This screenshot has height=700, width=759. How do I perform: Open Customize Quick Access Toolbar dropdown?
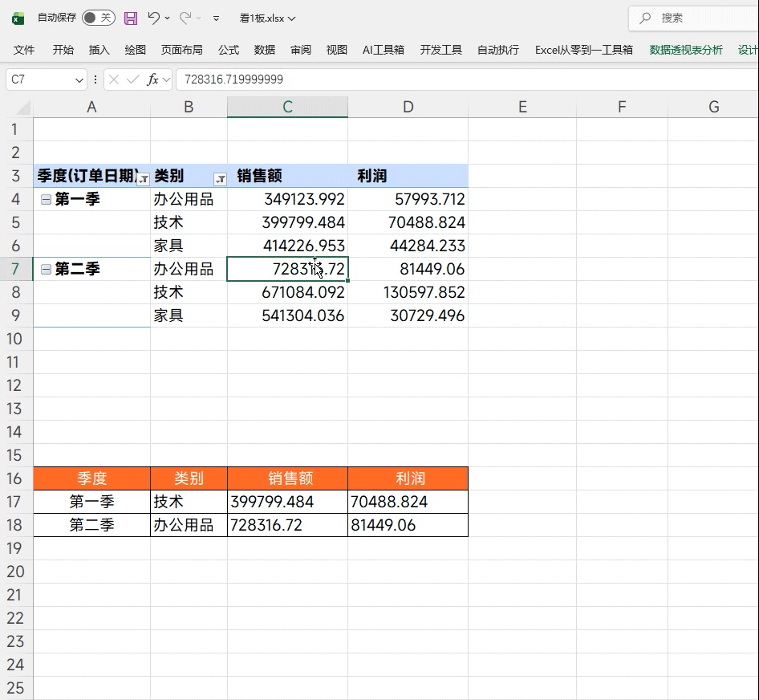point(216,18)
